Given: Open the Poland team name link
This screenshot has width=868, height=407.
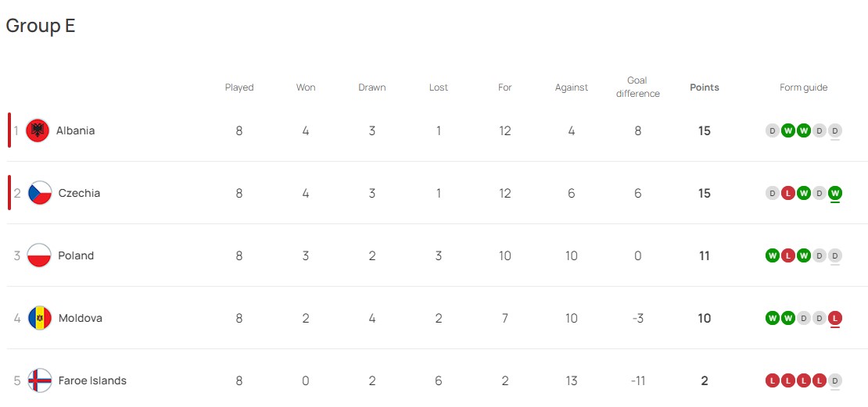Looking at the screenshot, I should 76,255.
